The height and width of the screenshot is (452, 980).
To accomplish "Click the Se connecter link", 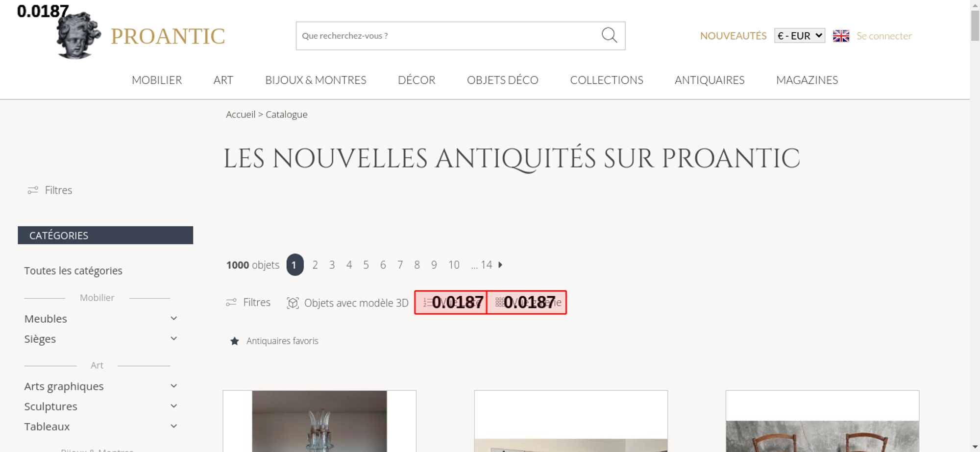I will (x=884, y=36).
